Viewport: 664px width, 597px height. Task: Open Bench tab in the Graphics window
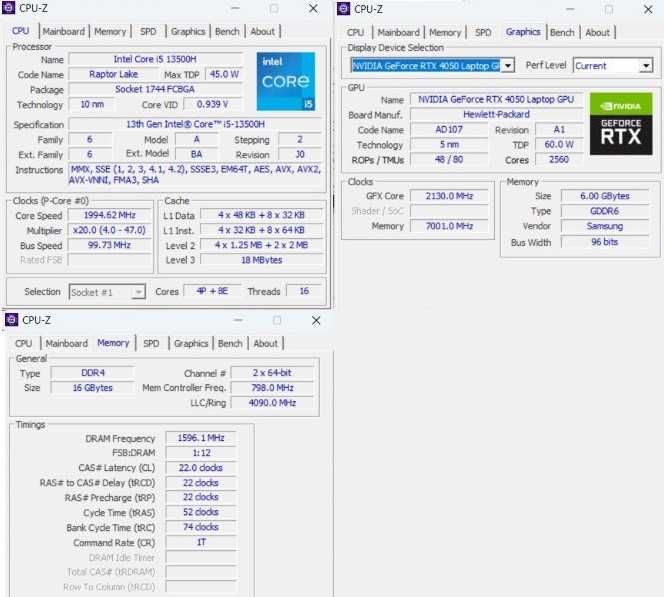click(562, 32)
